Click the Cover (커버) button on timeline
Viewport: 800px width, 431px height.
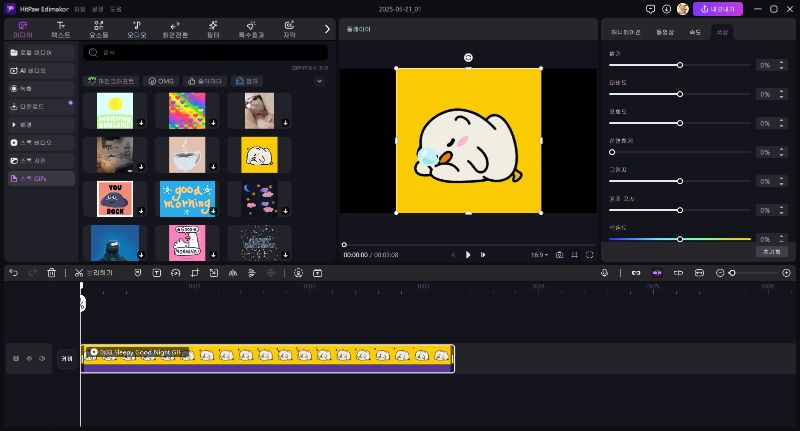tap(67, 359)
